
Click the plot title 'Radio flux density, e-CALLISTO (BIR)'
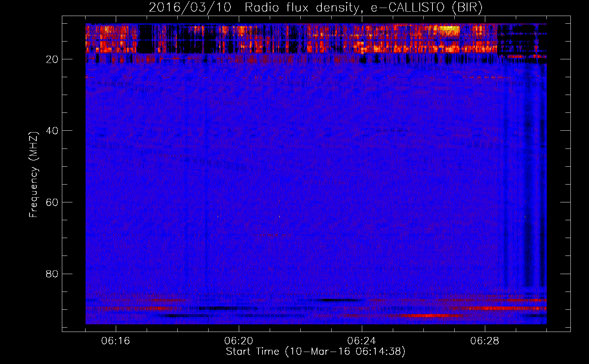coord(363,8)
